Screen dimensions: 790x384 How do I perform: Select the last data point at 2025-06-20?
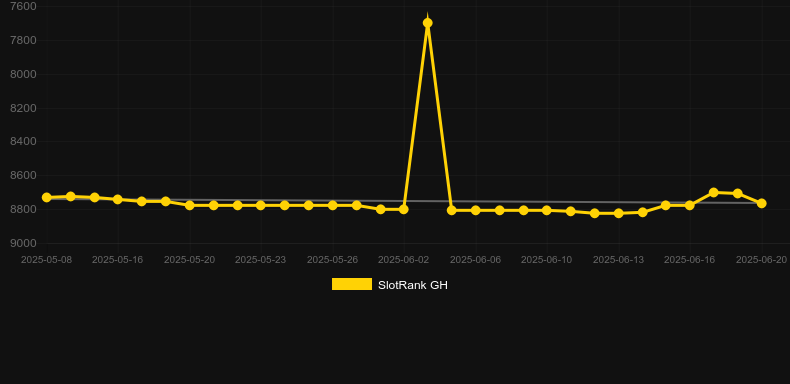(761, 203)
